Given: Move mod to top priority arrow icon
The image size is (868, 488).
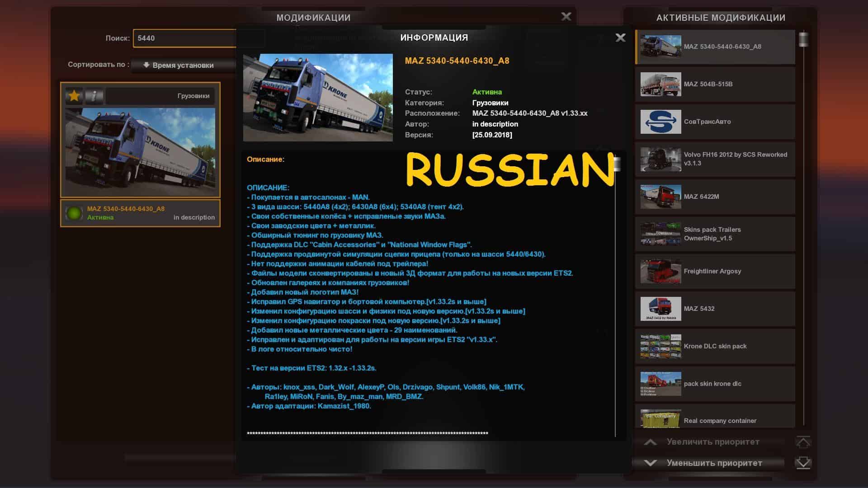Looking at the screenshot, I should coord(803,442).
